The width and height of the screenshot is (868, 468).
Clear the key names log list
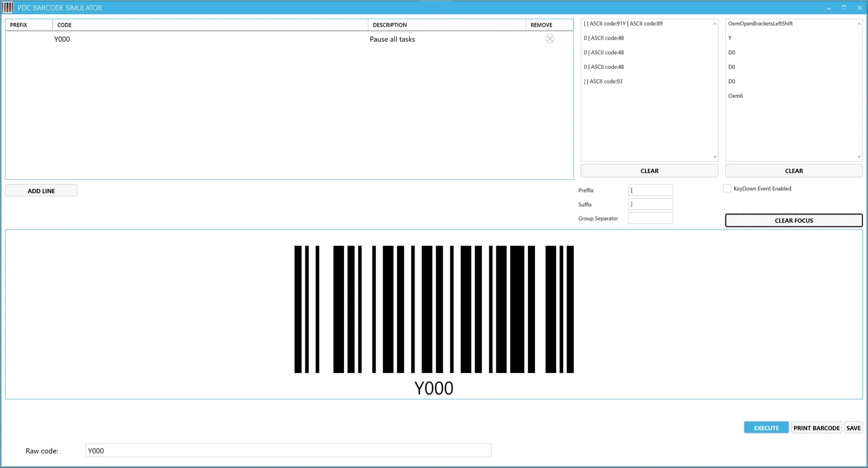pos(794,170)
